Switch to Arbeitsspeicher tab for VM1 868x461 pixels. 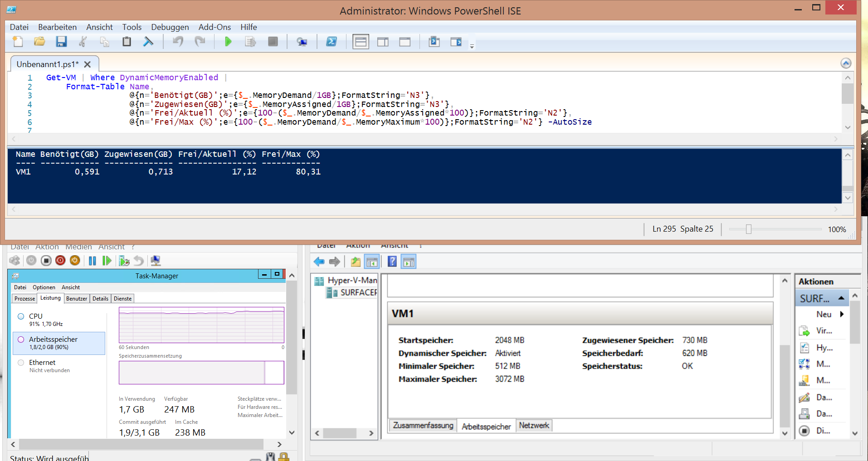pos(486,426)
